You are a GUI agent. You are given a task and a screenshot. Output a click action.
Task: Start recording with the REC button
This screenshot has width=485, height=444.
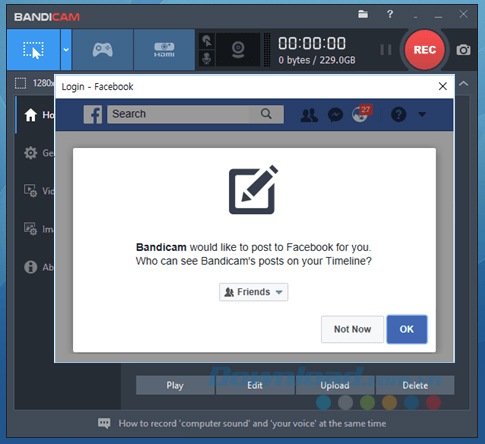click(x=425, y=50)
